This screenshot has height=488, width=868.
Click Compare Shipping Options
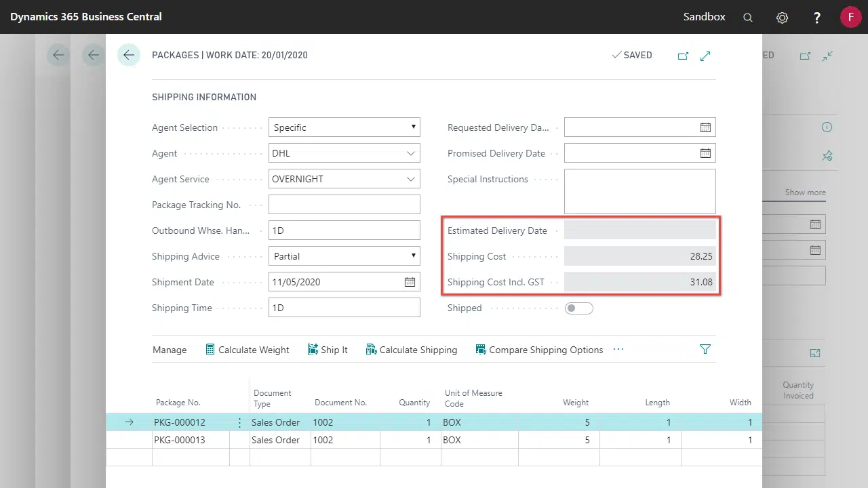539,350
